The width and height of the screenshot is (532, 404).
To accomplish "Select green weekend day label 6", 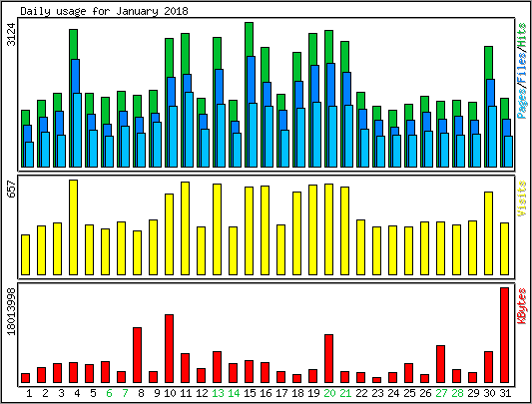I will pyautogui.click(x=109, y=393).
